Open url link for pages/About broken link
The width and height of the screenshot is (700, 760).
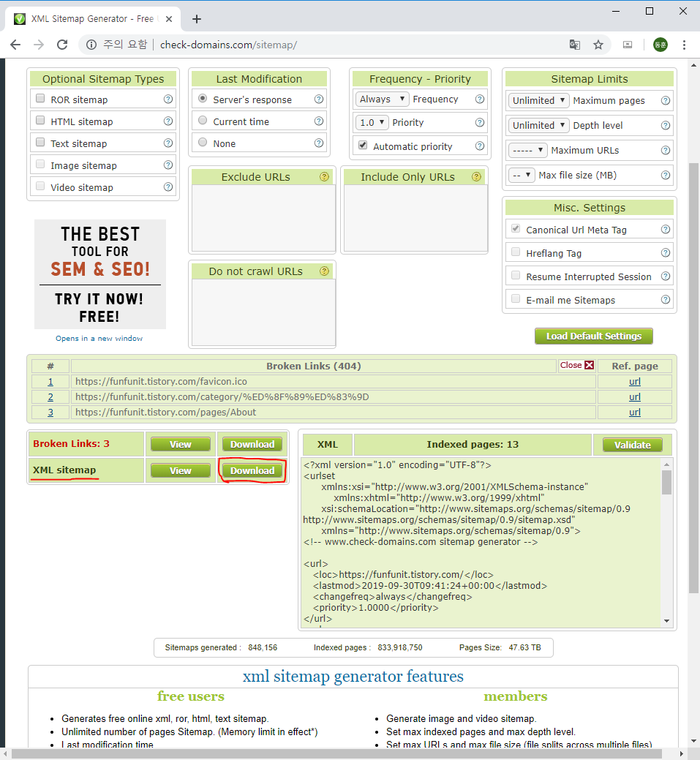635,412
